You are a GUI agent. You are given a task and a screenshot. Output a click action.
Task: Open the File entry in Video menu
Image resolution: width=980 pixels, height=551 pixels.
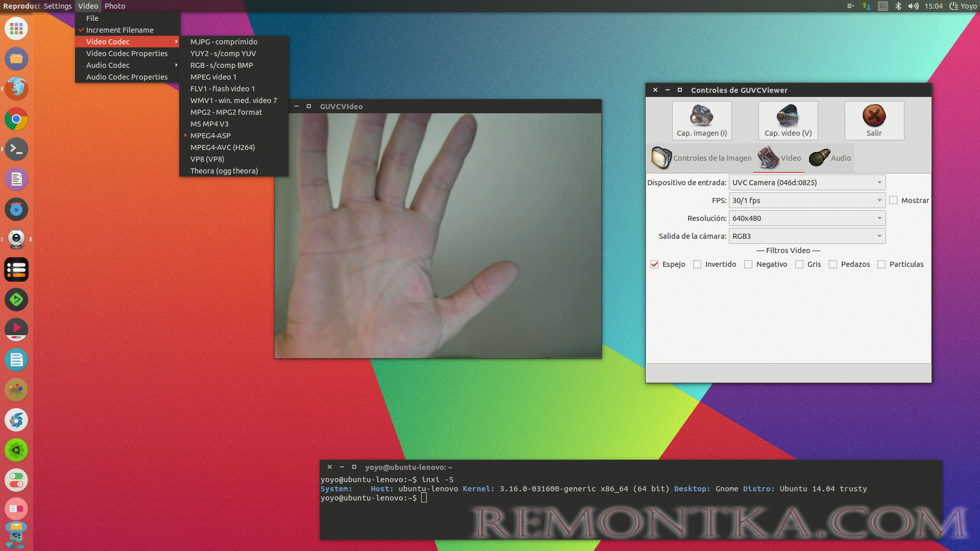128,18
